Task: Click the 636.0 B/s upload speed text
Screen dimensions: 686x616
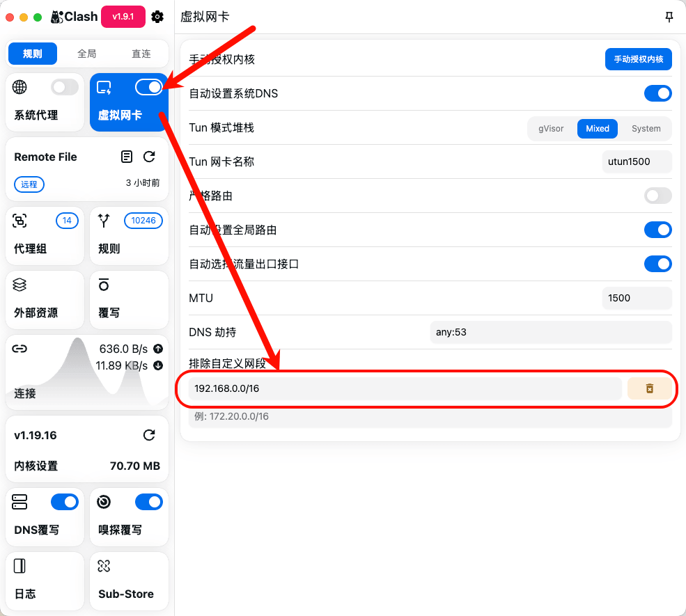Action: tap(123, 349)
